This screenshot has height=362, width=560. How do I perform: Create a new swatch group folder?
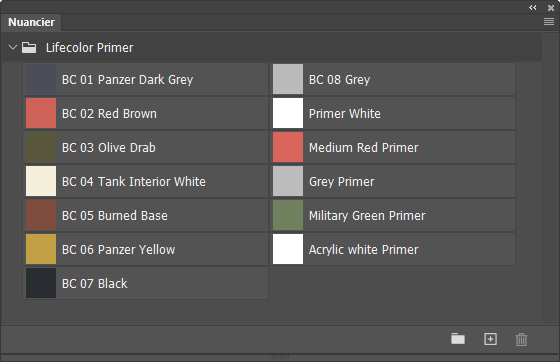(458, 339)
